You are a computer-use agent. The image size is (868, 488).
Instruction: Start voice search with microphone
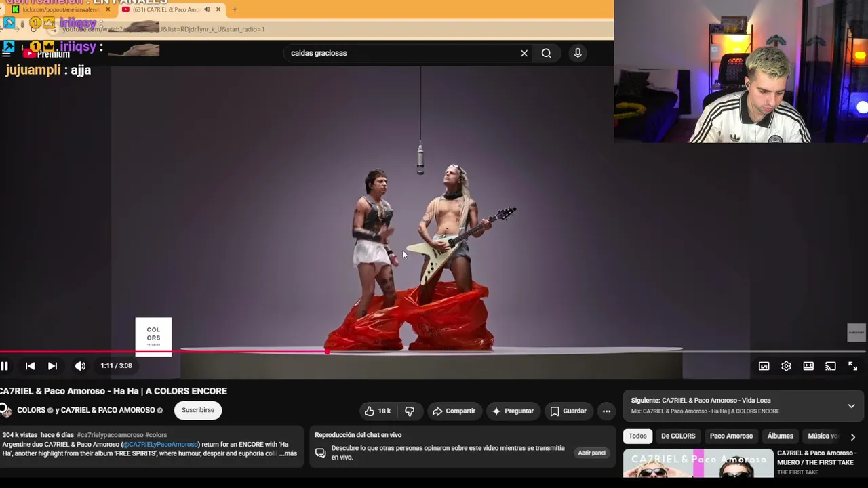pos(578,53)
